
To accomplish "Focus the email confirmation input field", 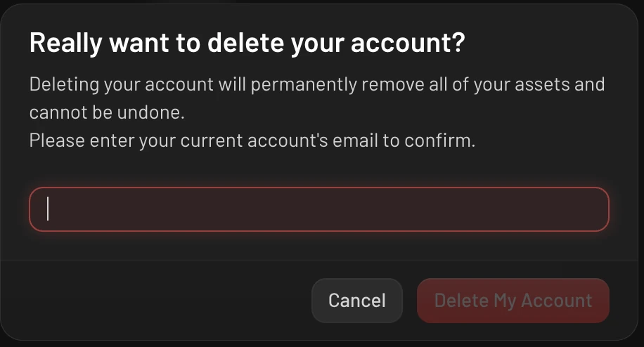I will (319, 209).
